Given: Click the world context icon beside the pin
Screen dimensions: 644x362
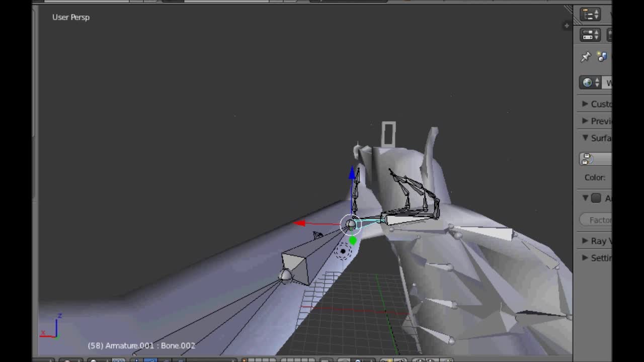Looking at the screenshot, I should click(x=602, y=57).
